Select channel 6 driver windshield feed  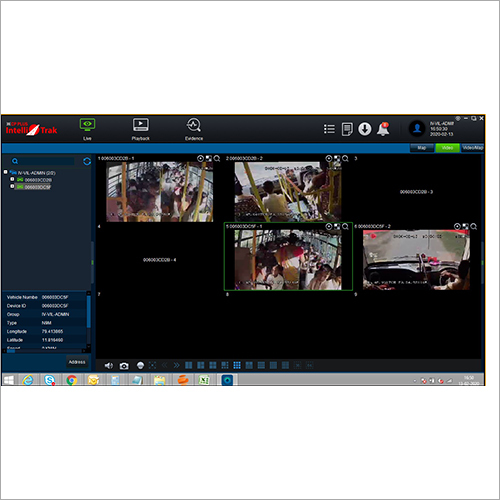[x=416, y=260]
